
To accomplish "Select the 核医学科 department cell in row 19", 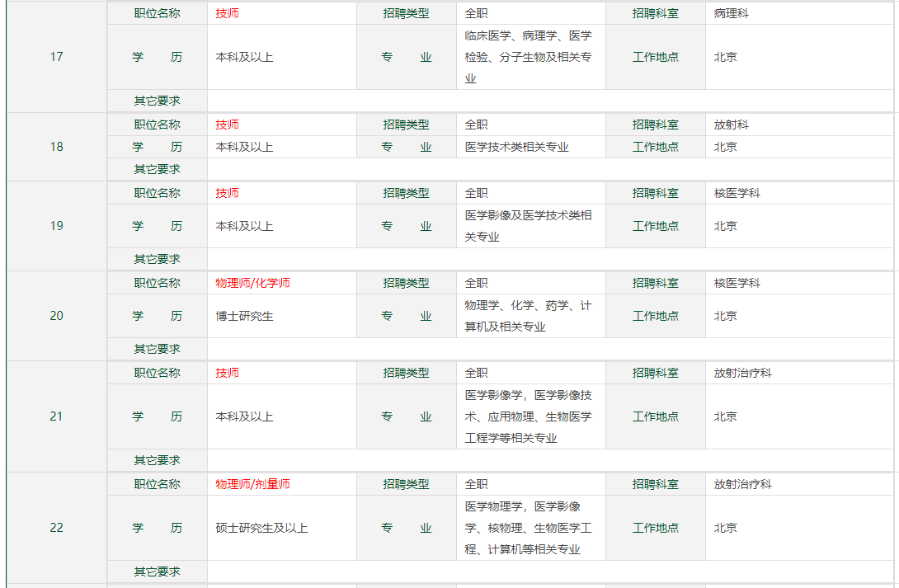I will [x=737, y=193].
